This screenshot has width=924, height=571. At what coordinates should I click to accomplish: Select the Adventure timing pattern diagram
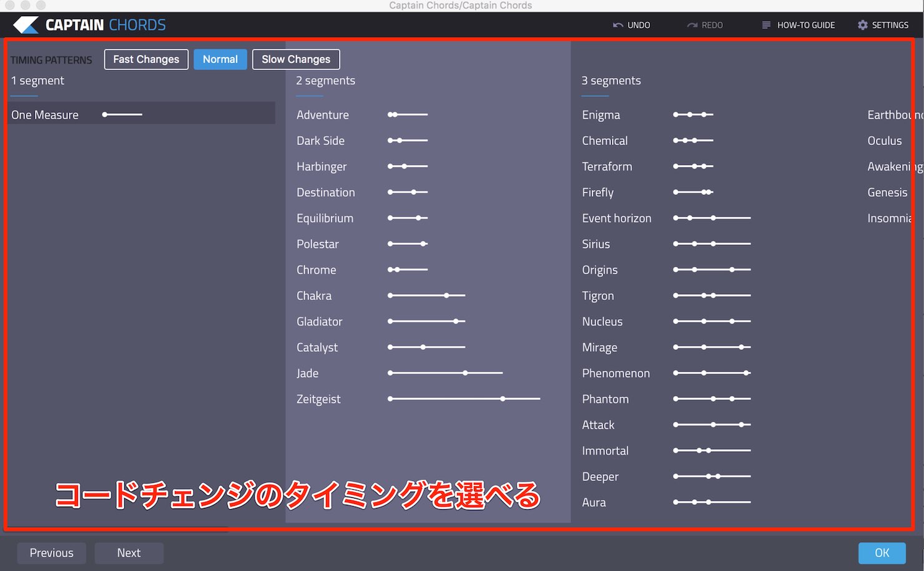pyautogui.click(x=408, y=115)
